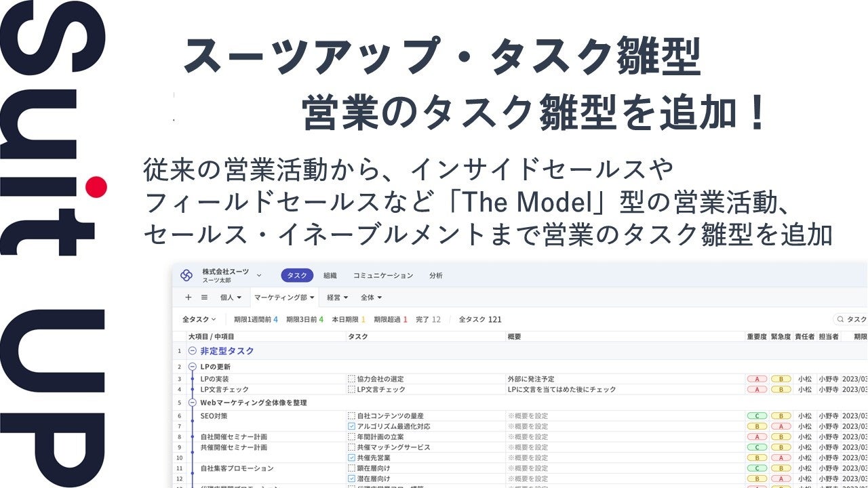Select the 自社集客プロモーション cell
This screenshot has width=868, height=488.
pyautogui.click(x=237, y=468)
